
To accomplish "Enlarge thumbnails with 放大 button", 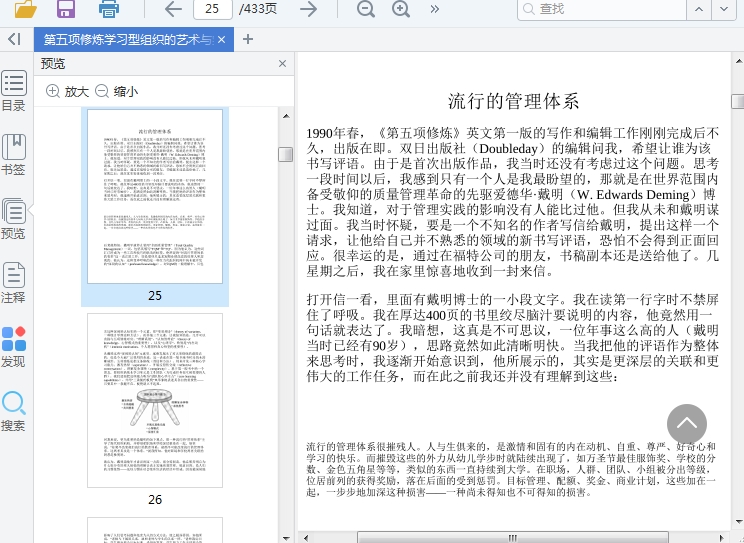I will [68, 91].
